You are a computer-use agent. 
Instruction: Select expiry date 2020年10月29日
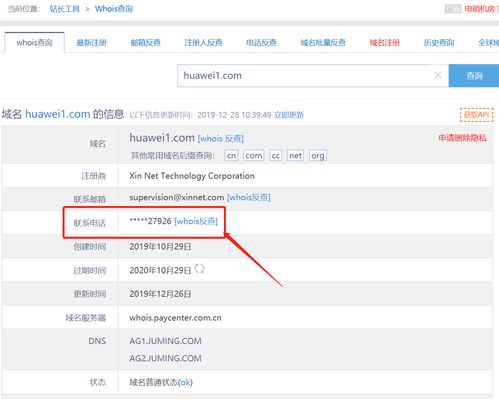point(160,270)
